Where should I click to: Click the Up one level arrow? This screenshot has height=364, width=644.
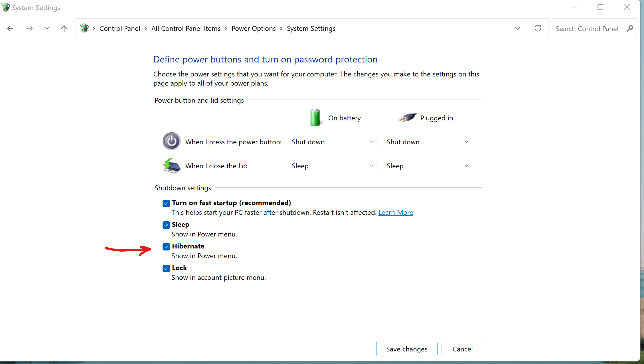coord(64,29)
